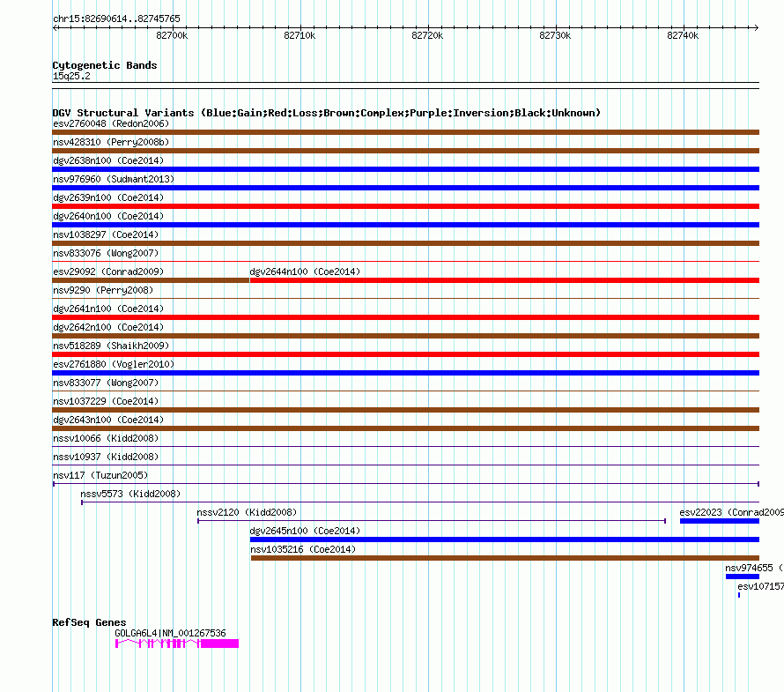Open dgv2643n100 (Coe2014) label

[x=108, y=420]
